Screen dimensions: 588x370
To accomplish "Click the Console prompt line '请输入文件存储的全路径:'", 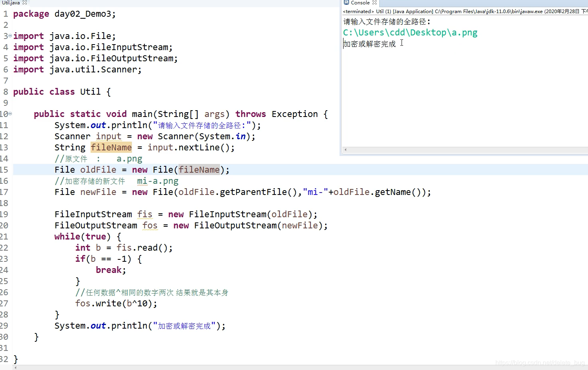I will (x=387, y=21).
